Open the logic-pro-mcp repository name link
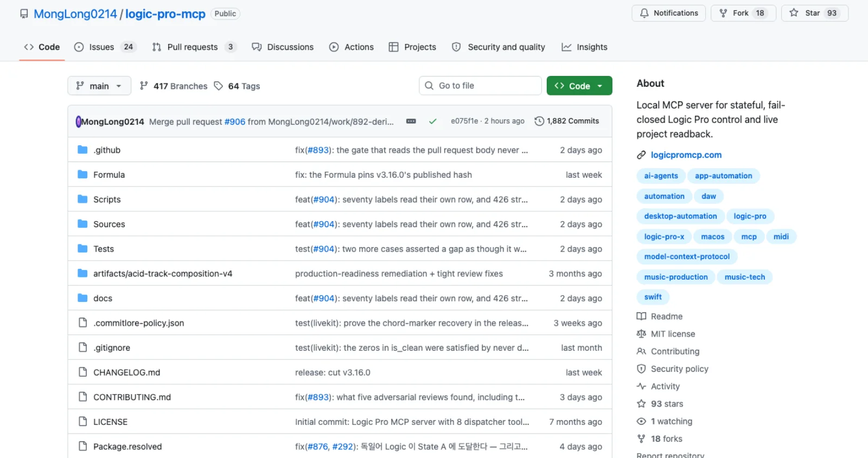The image size is (868, 458). (x=165, y=14)
